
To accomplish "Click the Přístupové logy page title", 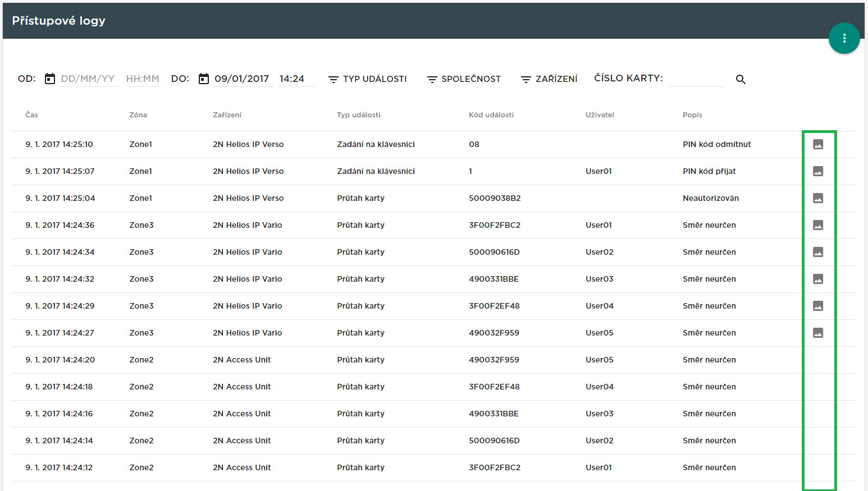I will (59, 21).
